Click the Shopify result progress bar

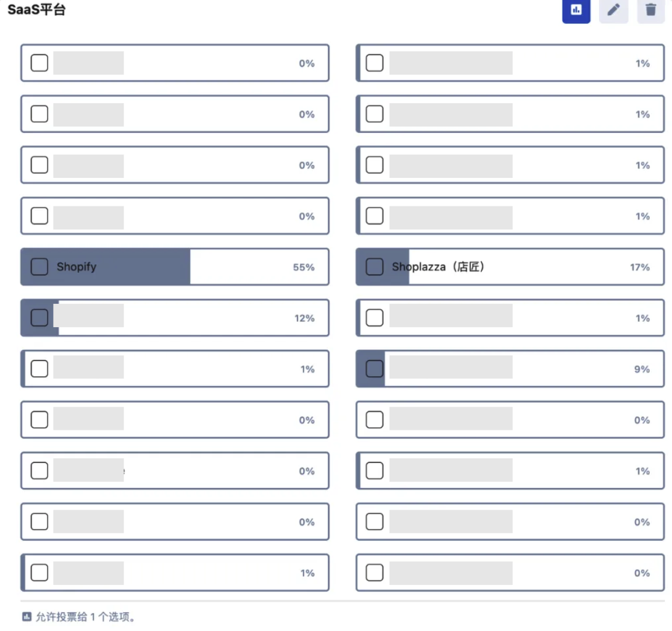point(146,267)
